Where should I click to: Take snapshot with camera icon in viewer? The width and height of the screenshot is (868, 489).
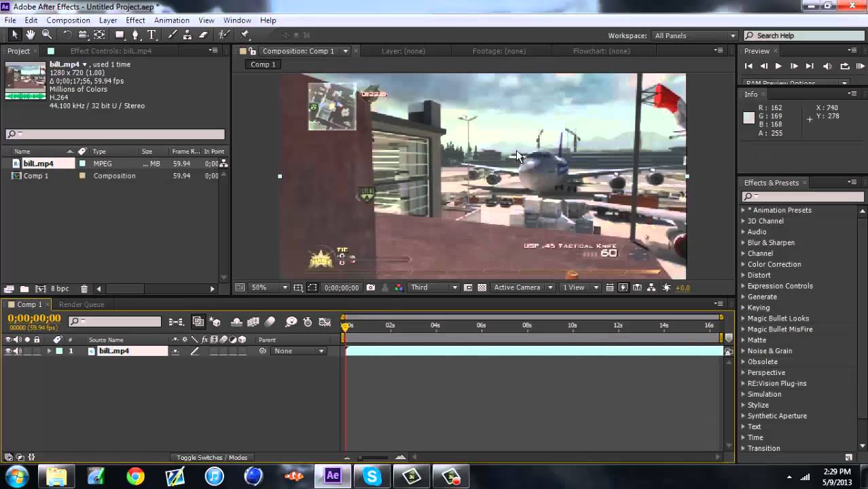(x=371, y=287)
